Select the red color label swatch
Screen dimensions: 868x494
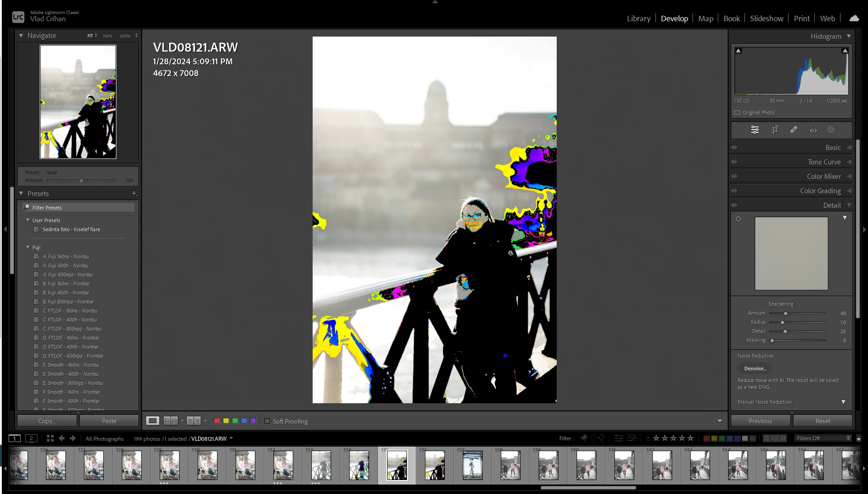[x=217, y=421]
